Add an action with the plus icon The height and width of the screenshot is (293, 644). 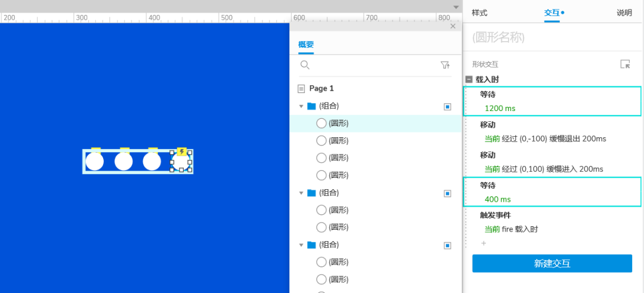click(x=484, y=243)
